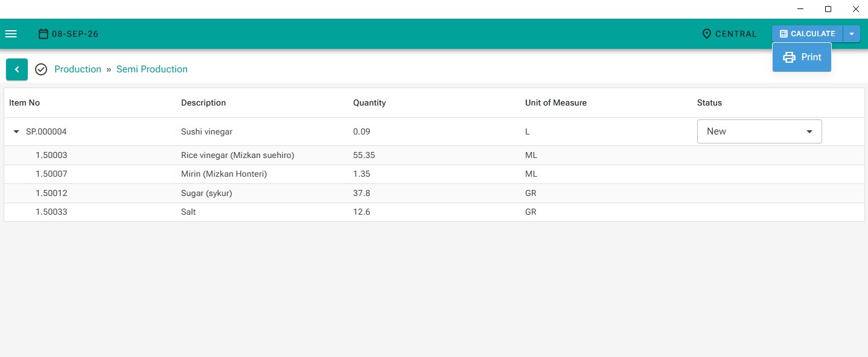The image size is (868, 357).
Task: Click the Description column header
Action: click(x=203, y=103)
